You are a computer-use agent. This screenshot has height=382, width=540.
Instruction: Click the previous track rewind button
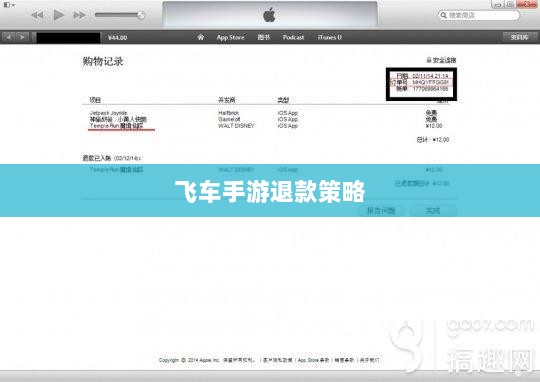(37, 15)
